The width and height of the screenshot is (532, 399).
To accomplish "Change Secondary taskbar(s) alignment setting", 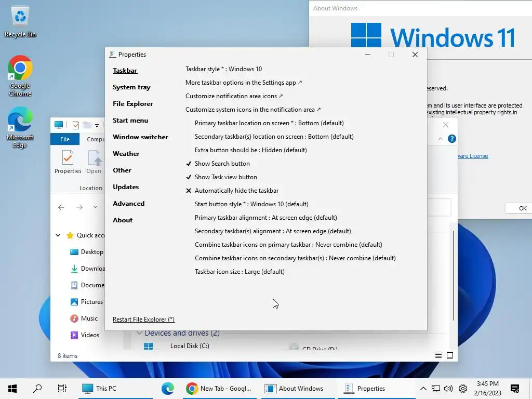I will 273,231.
